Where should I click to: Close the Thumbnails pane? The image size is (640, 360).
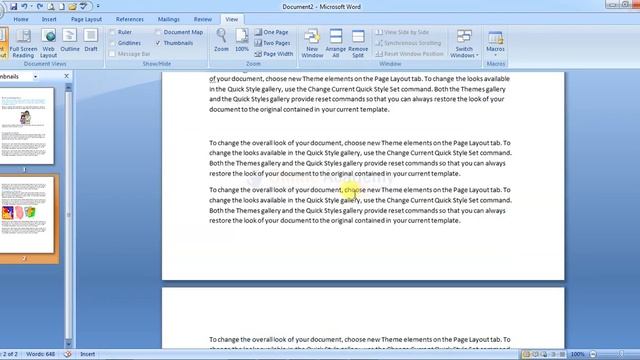(67, 76)
